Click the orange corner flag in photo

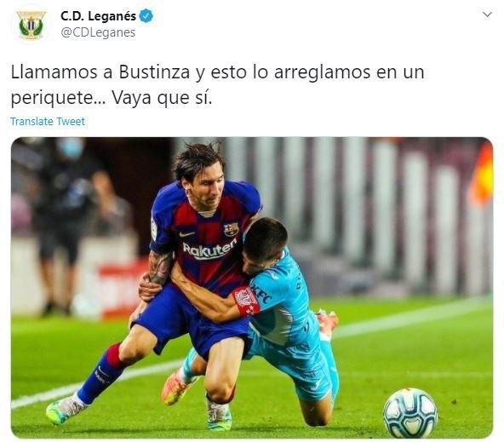tap(482, 175)
